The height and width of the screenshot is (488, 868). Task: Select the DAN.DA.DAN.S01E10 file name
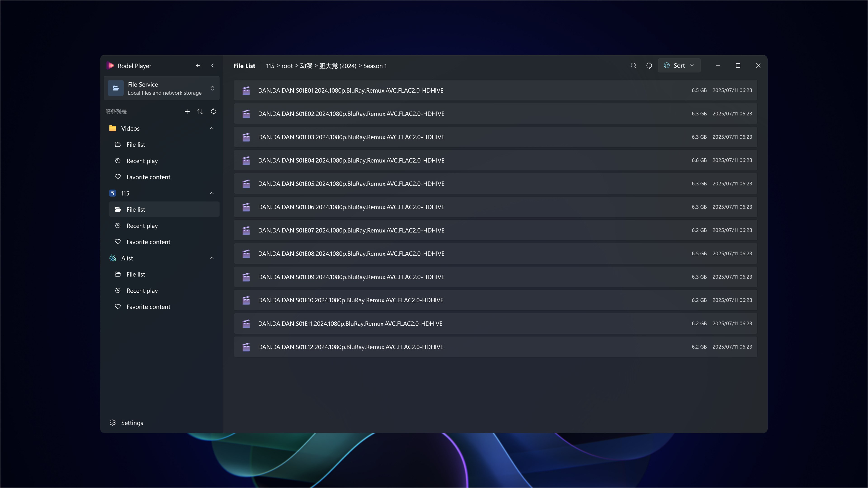351,300
